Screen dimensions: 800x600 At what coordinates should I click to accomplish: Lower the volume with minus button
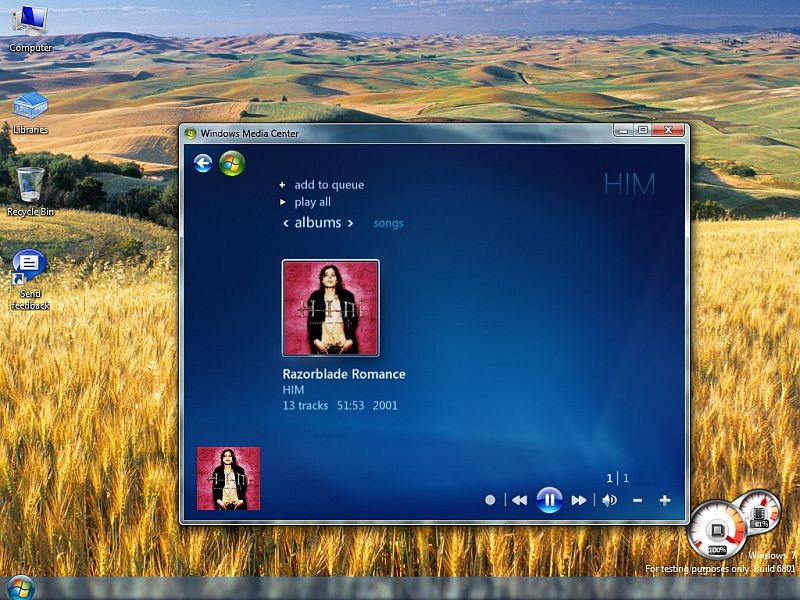point(637,501)
